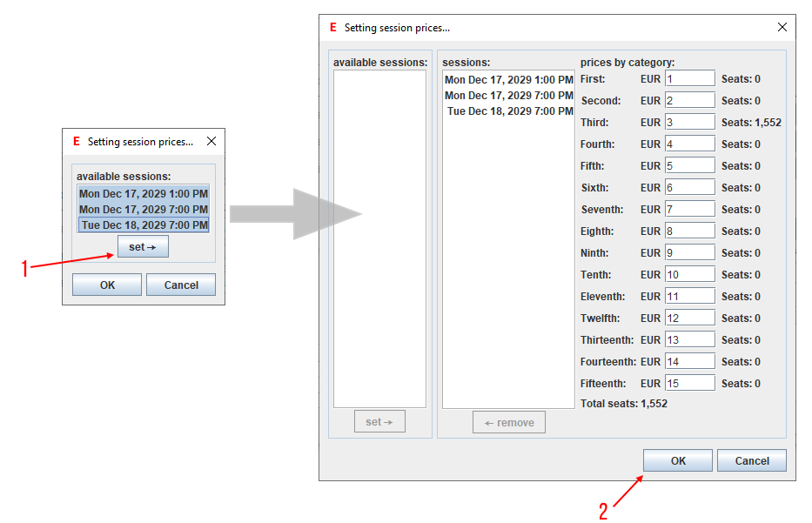Image resolution: width=812 pixels, height=523 pixels.
Task: Click the remove button under sessions list
Action: (x=509, y=423)
